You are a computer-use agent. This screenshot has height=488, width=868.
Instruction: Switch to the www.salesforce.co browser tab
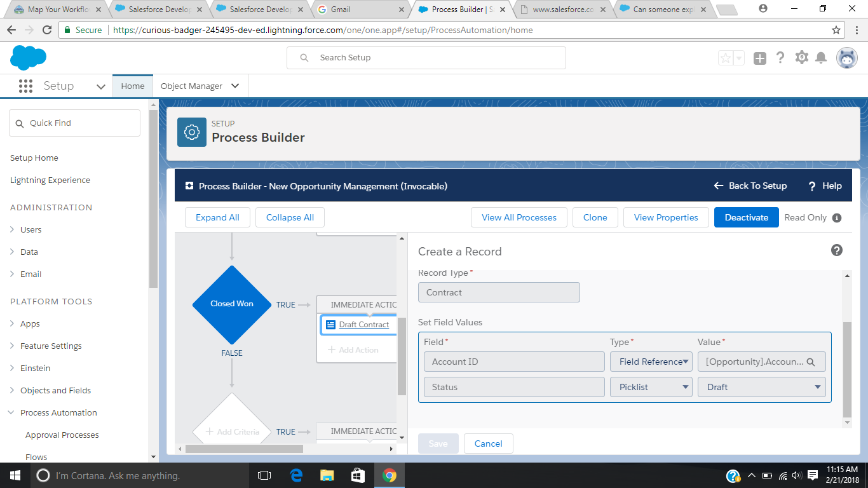pyautogui.click(x=562, y=10)
